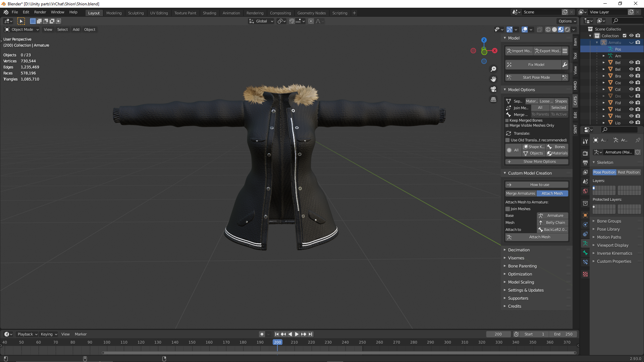Click the Fix Model button
This screenshot has width=644, height=362.
(533, 65)
